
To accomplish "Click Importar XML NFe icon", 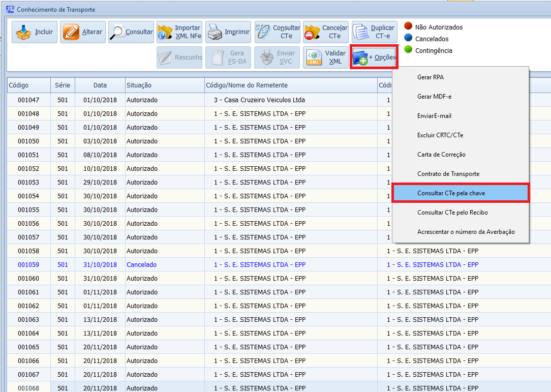I will pos(165,32).
